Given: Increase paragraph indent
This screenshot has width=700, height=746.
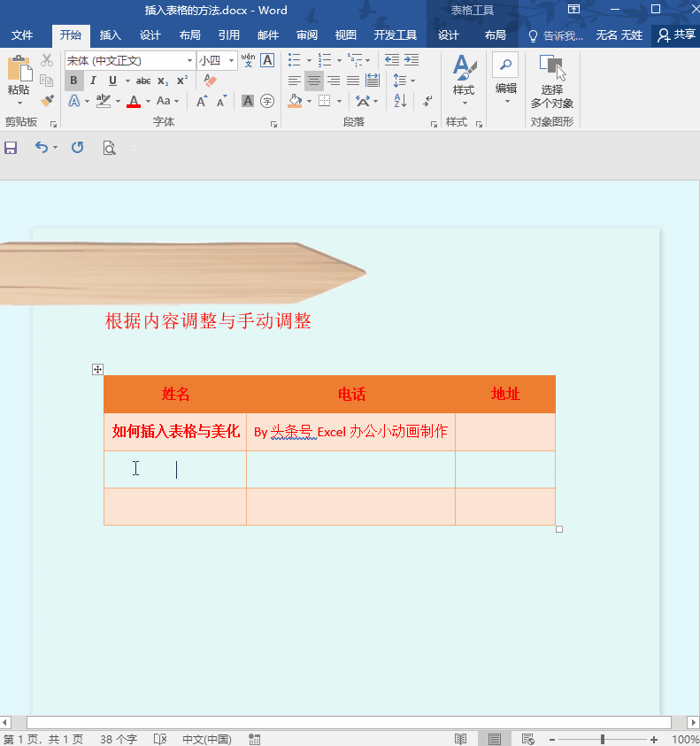Looking at the screenshot, I should tap(412, 60).
